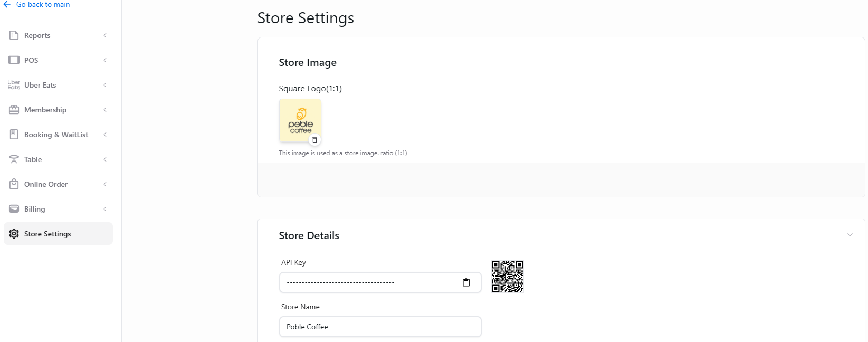Click the Store Details heading
This screenshot has height=342, width=868.
[x=309, y=235]
